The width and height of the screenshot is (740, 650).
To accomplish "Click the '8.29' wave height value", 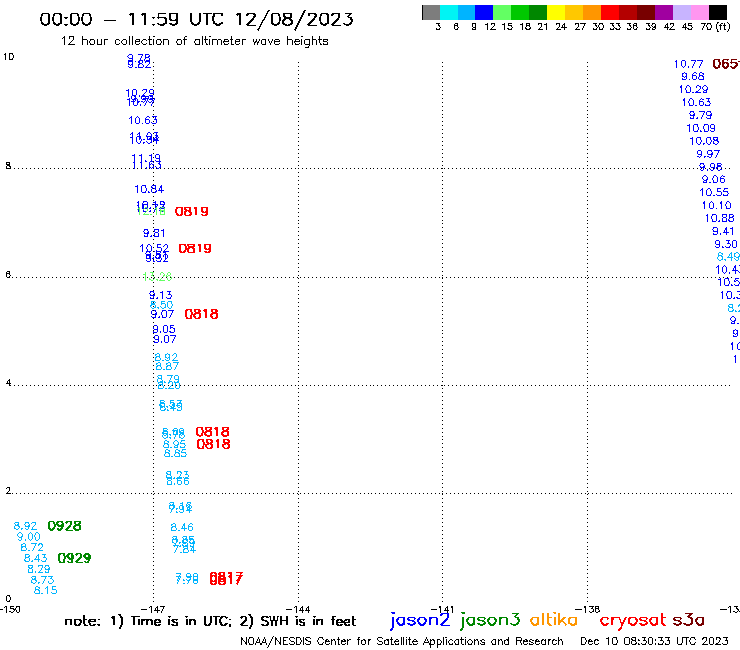I will coord(39,569).
